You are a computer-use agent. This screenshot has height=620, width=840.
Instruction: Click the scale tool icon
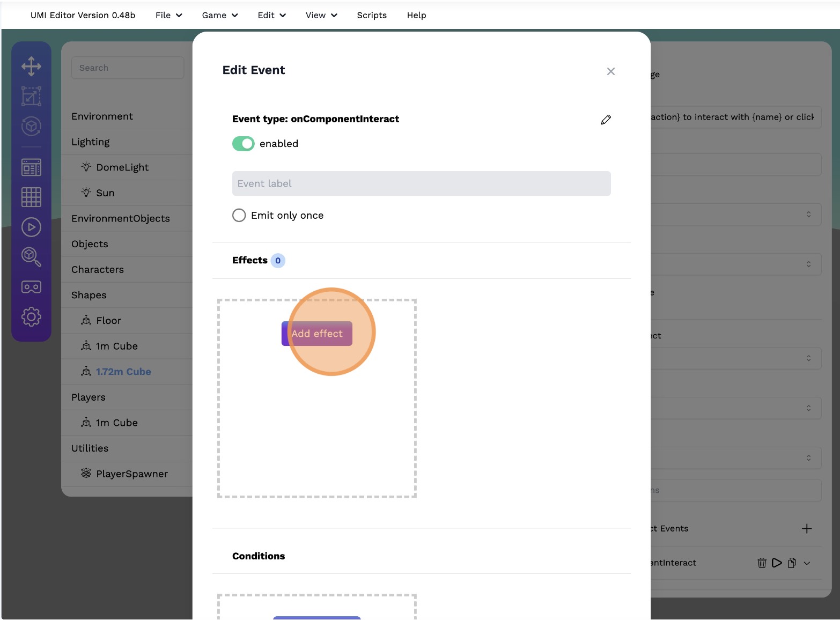[x=31, y=97]
